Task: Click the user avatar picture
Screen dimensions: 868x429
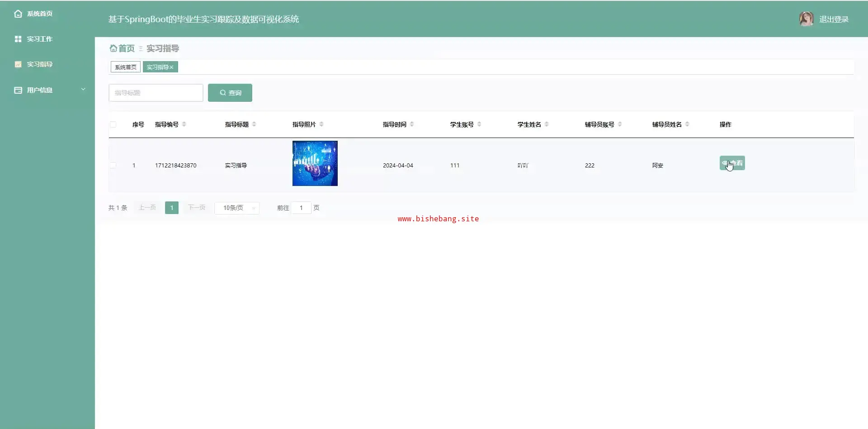Action: coord(806,19)
